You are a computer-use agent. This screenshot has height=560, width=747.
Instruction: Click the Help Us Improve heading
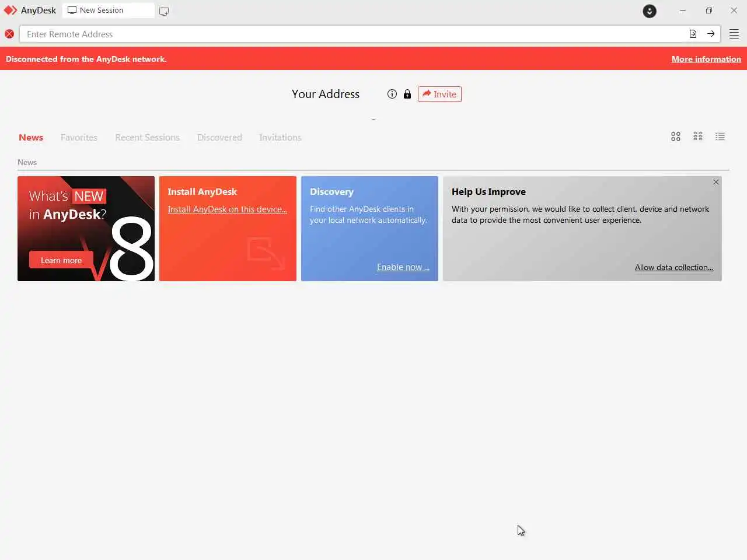[488, 192]
